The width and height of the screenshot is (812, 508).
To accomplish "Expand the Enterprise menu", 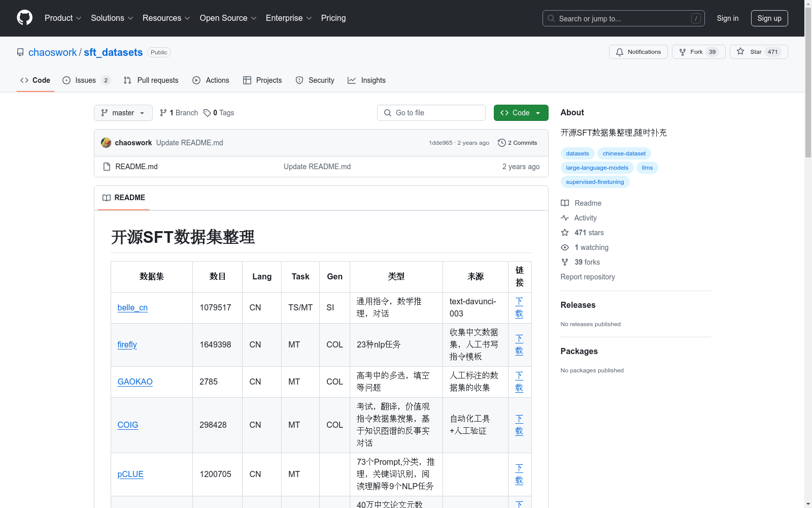I will 289,18.
